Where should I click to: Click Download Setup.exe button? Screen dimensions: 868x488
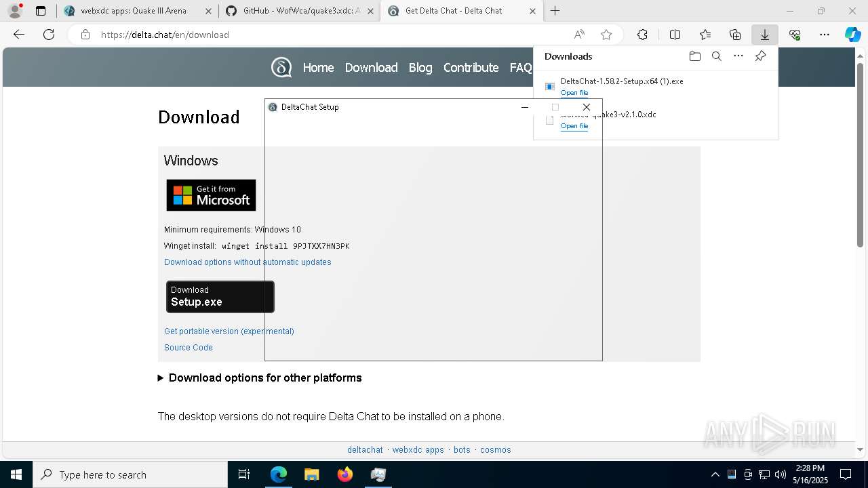220,297
